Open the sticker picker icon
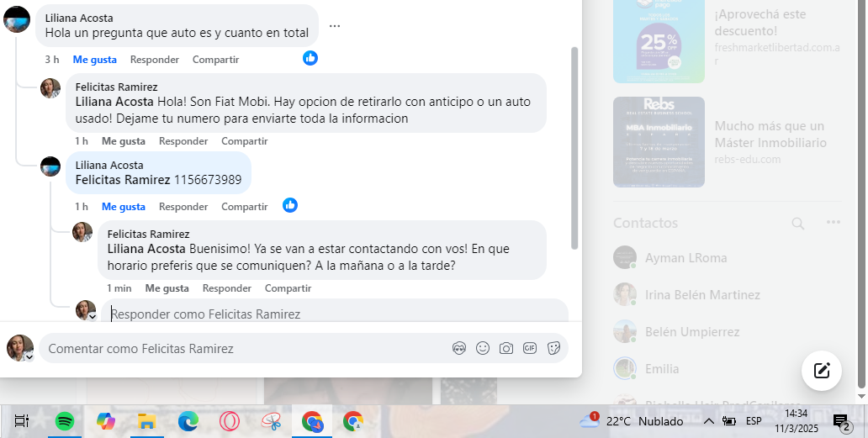Viewport: 868px width, 438px height. click(553, 348)
